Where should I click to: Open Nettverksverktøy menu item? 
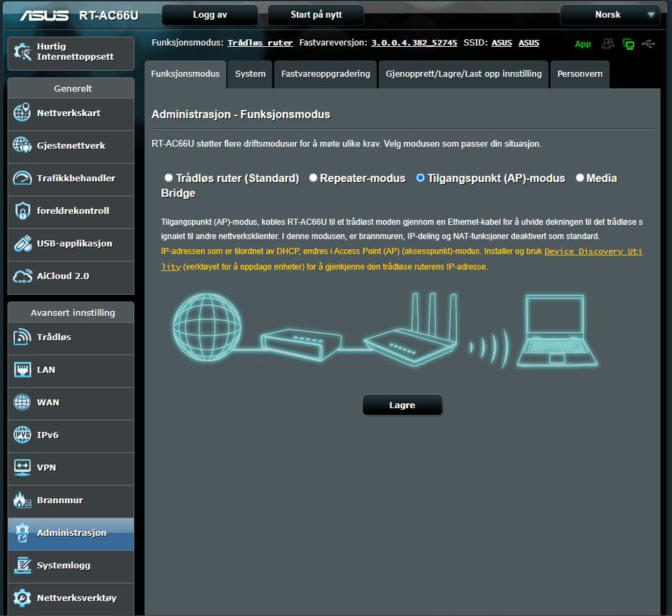click(x=71, y=598)
